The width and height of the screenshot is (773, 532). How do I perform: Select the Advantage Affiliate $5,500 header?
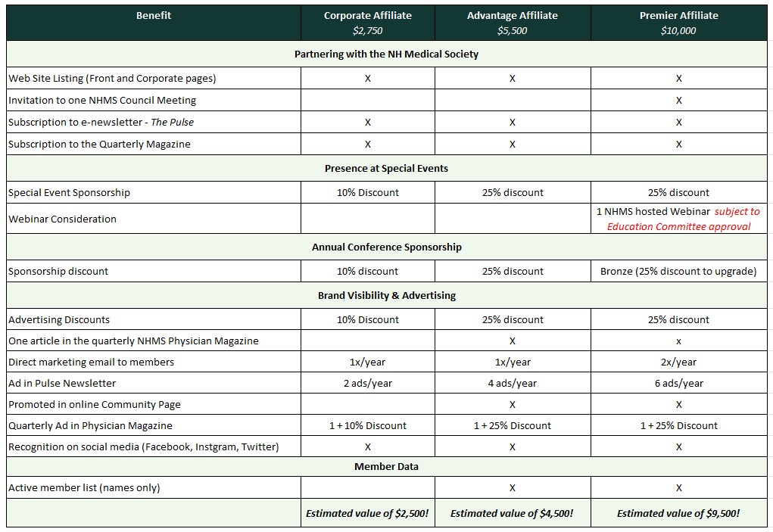tap(512, 23)
